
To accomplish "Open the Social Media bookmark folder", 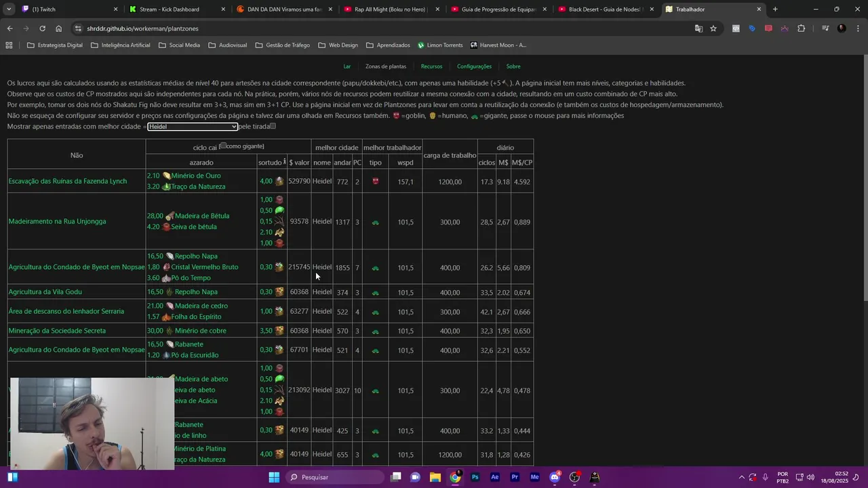I will coord(179,45).
